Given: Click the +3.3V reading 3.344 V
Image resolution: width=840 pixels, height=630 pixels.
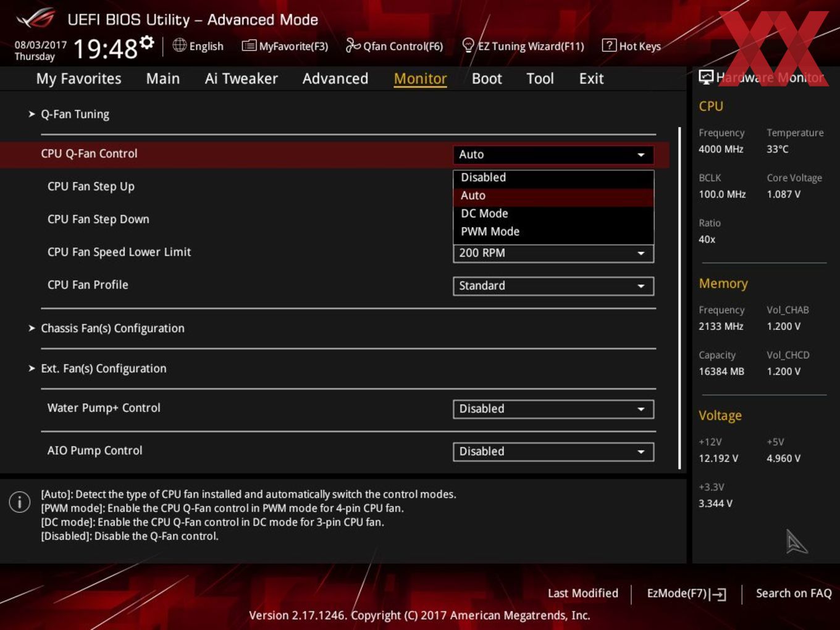Looking at the screenshot, I should tap(715, 503).
